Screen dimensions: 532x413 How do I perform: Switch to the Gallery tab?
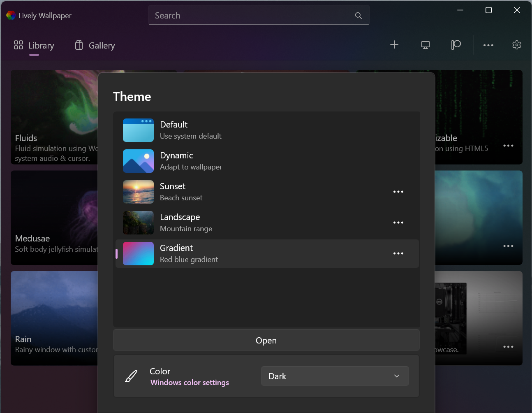pos(94,45)
